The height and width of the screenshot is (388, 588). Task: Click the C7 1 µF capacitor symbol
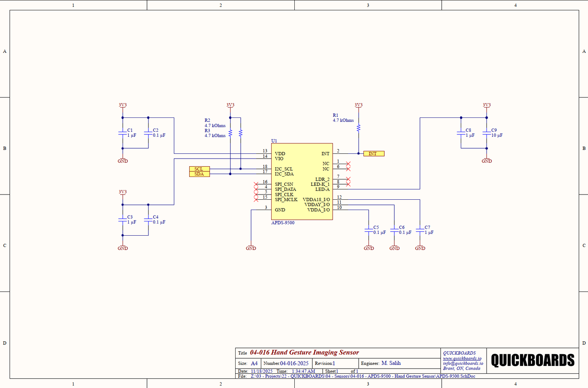(420, 230)
